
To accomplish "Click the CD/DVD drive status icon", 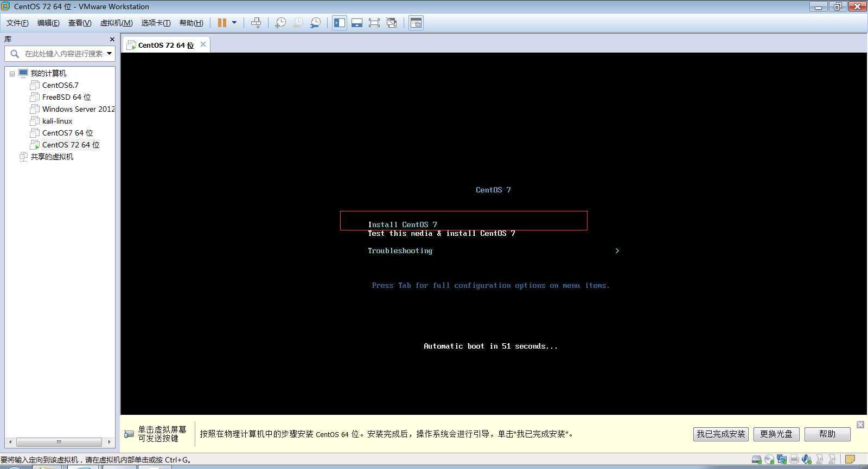I will 769,459.
